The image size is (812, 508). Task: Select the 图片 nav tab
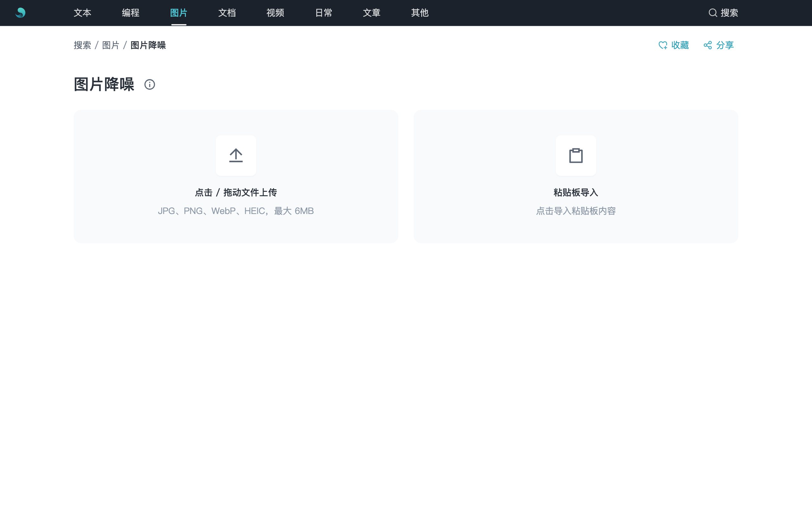coord(179,13)
